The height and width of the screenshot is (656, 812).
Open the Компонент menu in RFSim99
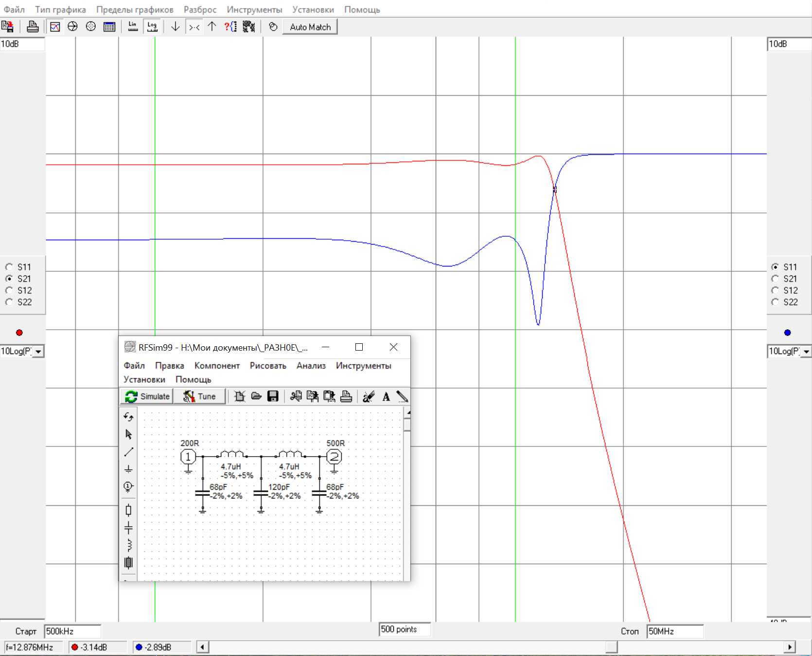click(217, 366)
